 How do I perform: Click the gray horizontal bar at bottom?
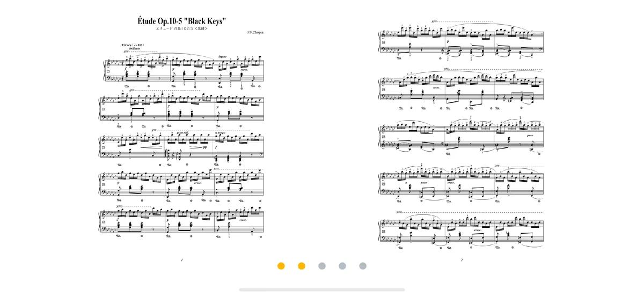322,289
